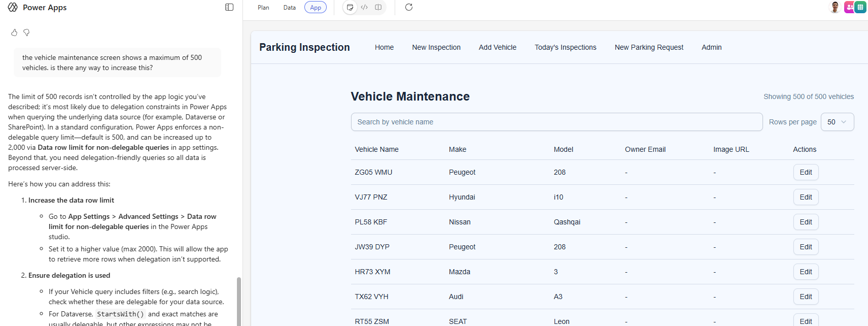Open the code view icon

tap(364, 7)
